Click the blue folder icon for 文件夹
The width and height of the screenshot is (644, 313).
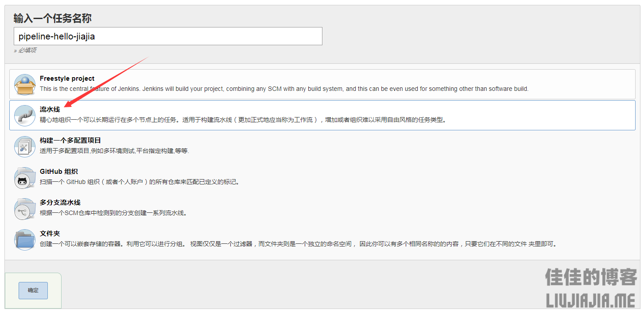24,239
